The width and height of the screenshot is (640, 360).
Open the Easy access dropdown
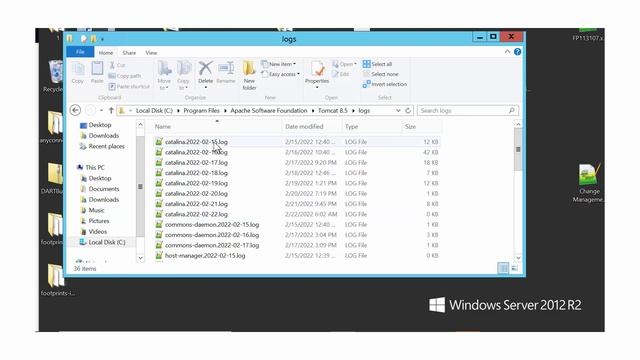280,74
